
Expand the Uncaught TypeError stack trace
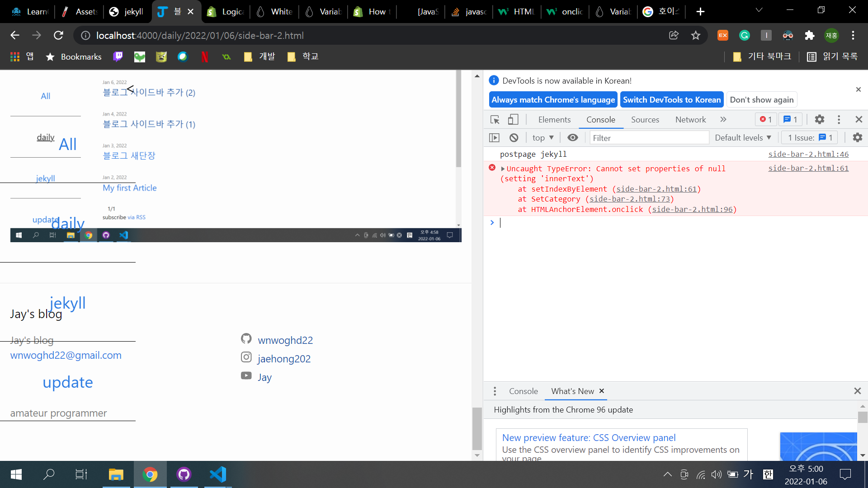pos(503,169)
